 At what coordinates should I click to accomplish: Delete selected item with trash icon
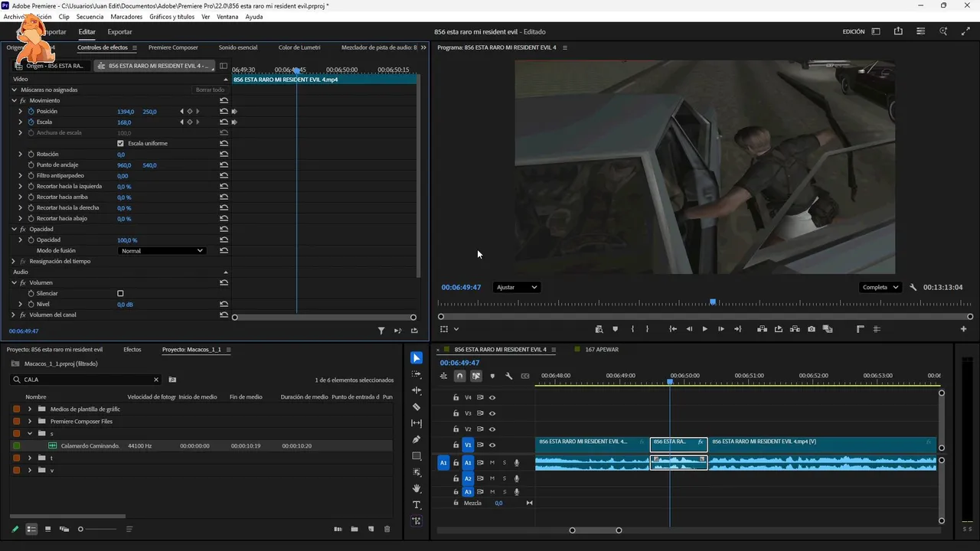[x=387, y=529]
